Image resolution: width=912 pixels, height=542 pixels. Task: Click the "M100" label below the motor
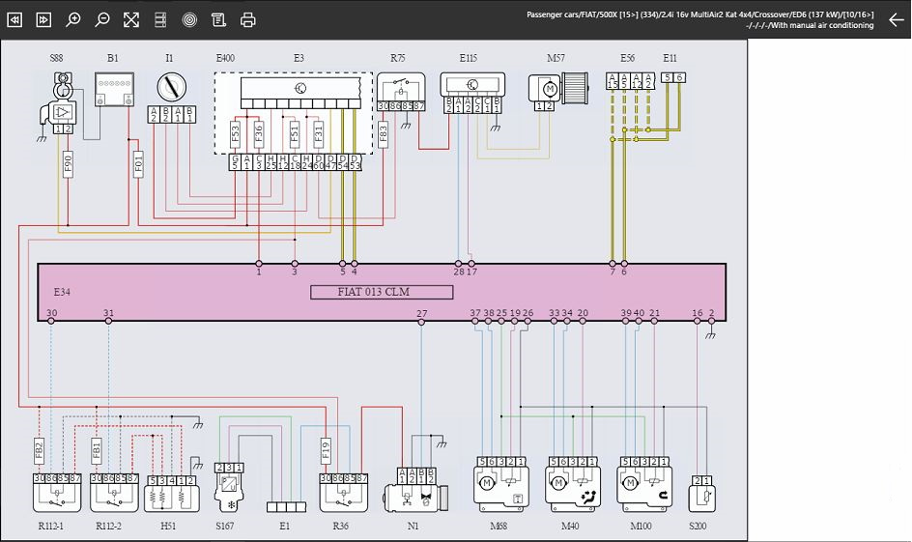[x=641, y=526]
